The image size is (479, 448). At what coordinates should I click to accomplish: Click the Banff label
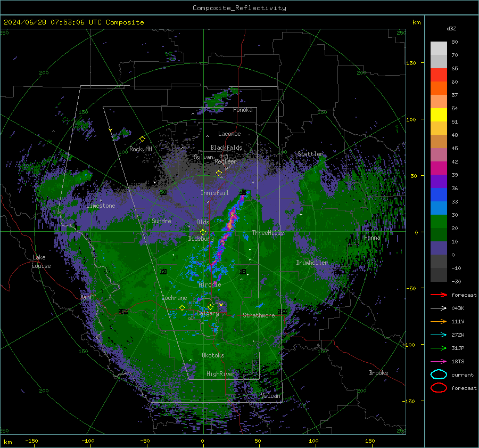click(x=88, y=297)
